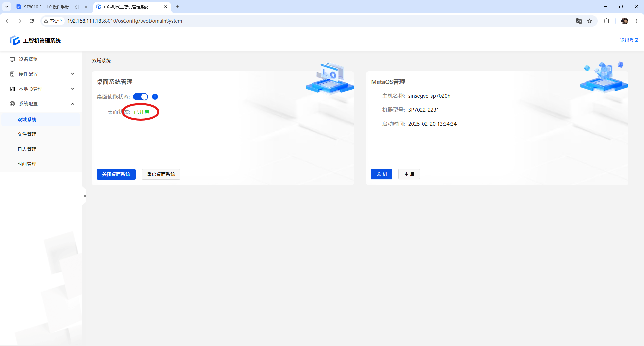Go back using browser back arrow
The width and height of the screenshot is (644, 346).
tap(7, 21)
